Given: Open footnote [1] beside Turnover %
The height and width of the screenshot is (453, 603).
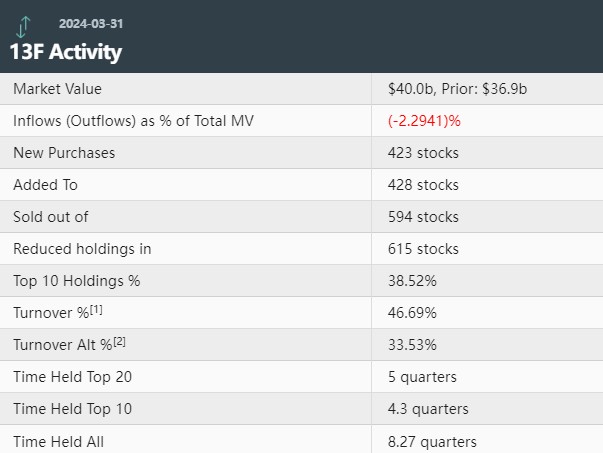Looking at the screenshot, I should pos(97,309).
